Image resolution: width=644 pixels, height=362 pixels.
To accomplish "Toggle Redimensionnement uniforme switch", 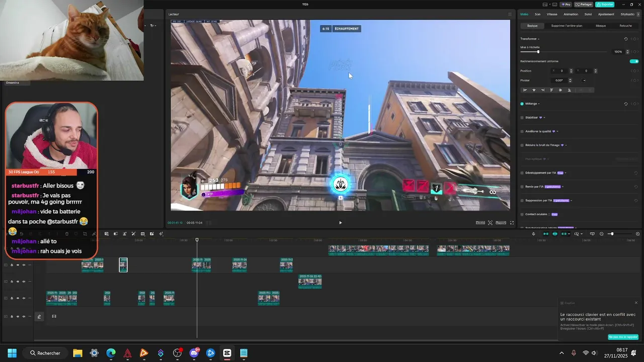I will (x=634, y=61).
